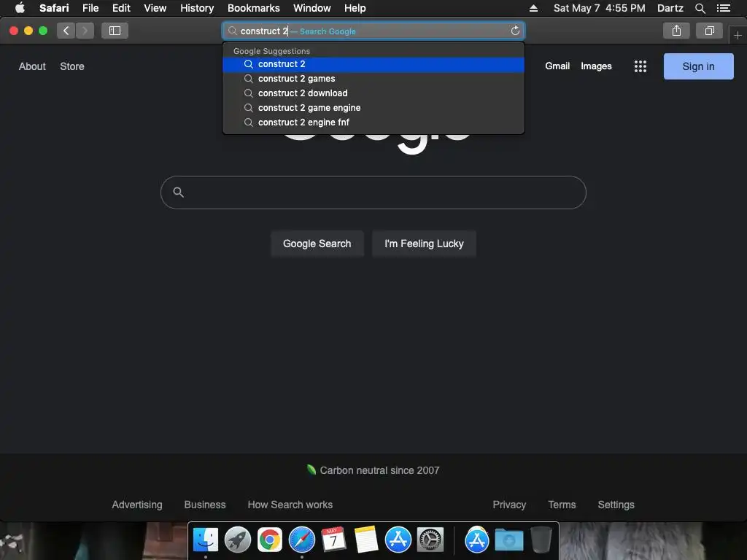
Task: Open the Terms footer link
Action: click(x=562, y=505)
